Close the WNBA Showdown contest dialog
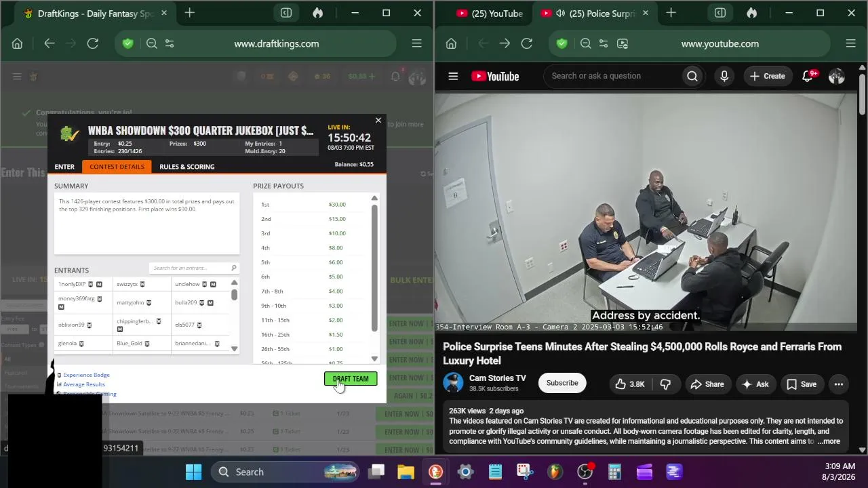868x488 pixels. click(378, 121)
